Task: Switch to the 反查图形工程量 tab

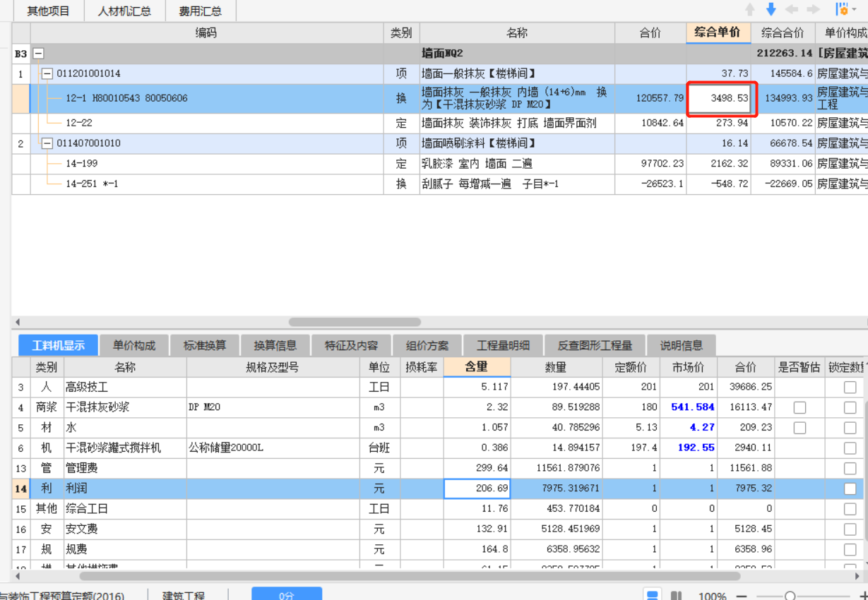Action: click(x=595, y=346)
